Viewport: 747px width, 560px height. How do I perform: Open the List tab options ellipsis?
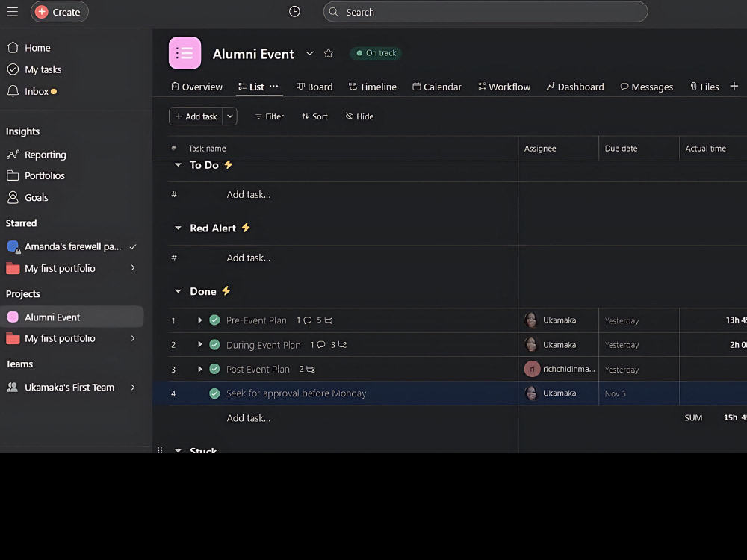[273, 86]
